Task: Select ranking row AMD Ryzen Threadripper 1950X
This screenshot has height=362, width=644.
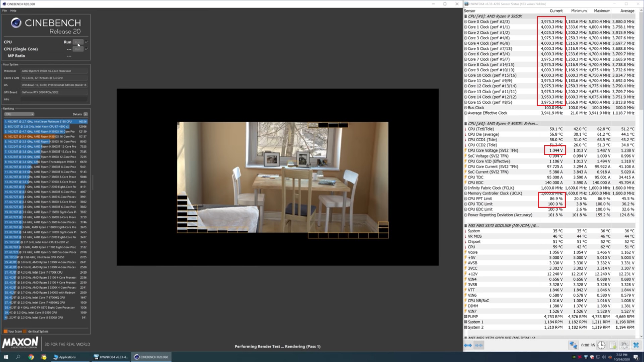Action: pyautogui.click(x=46, y=162)
